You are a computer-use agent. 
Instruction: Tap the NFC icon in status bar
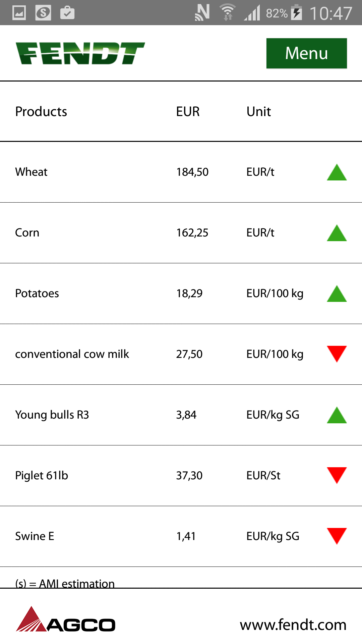point(202,13)
